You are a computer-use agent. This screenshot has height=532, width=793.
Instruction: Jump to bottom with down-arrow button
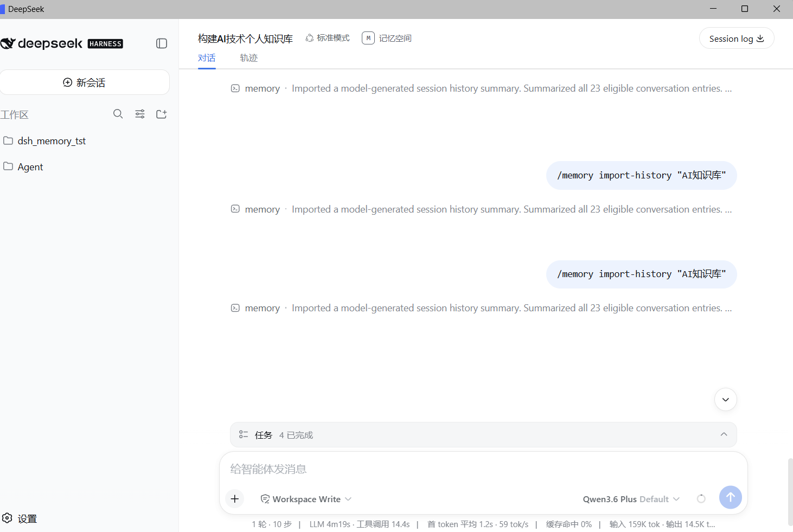click(726, 400)
